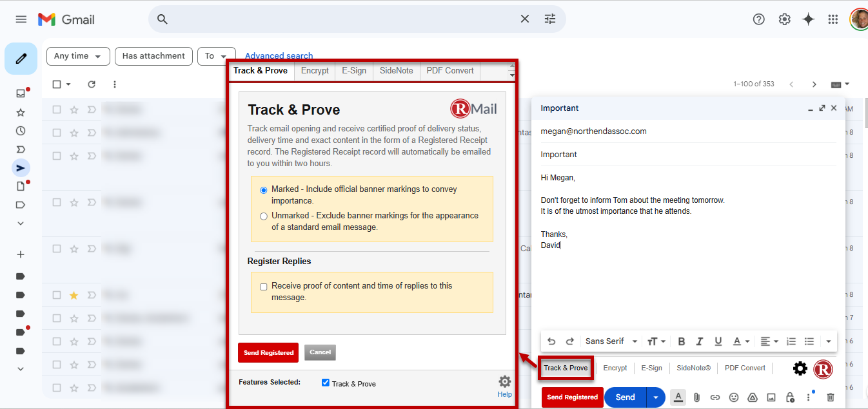Open the input tools keyboard dropdown
Image resolution: width=868 pixels, height=409 pixels.
840,84
